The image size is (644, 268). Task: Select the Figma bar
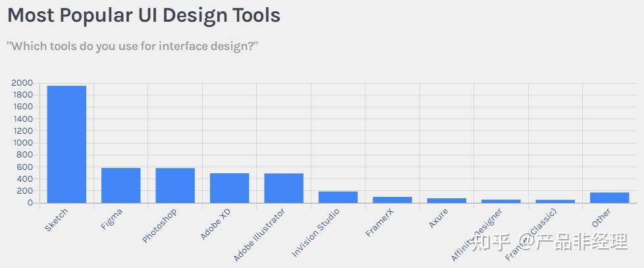(x=121, y=185)
